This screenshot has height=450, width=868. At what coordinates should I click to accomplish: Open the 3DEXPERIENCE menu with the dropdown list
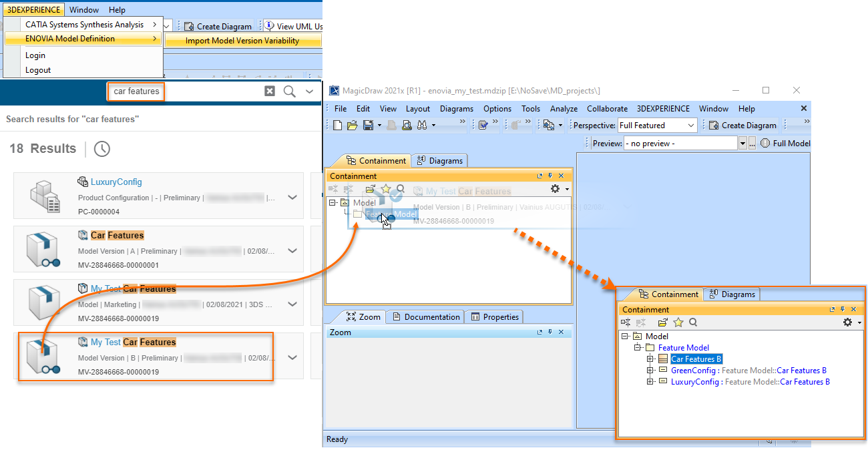pos(33,9)
